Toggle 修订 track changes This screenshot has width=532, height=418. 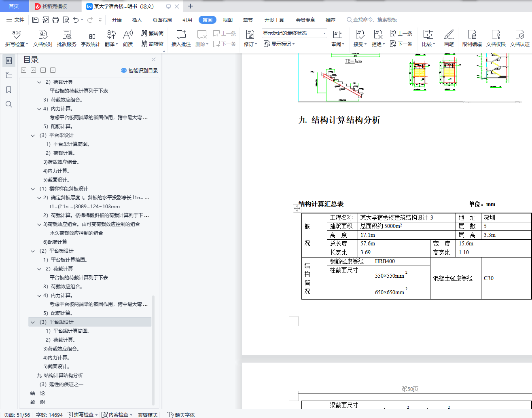coord(250,38)
